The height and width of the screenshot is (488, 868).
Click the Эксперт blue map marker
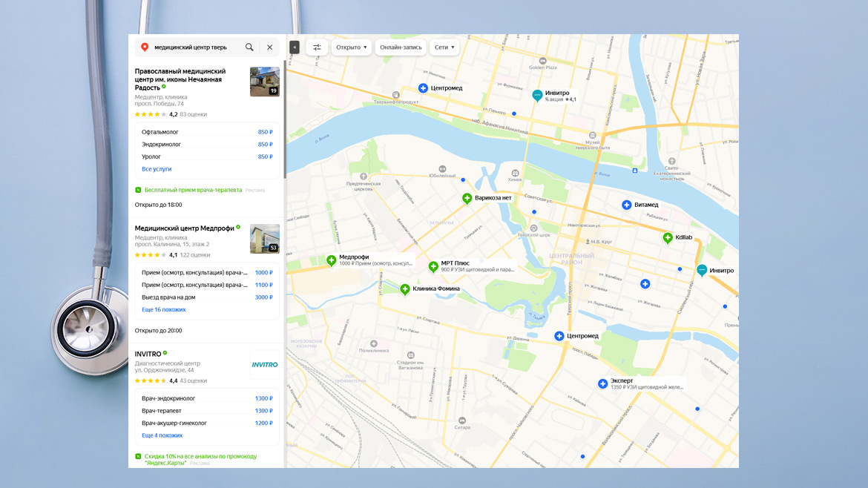pyautogui.click(x=603, y=383)
